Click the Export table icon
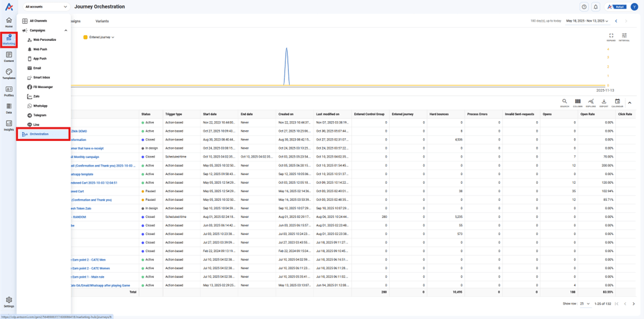This screenshot has height=319, width=644. coord(604,102)
